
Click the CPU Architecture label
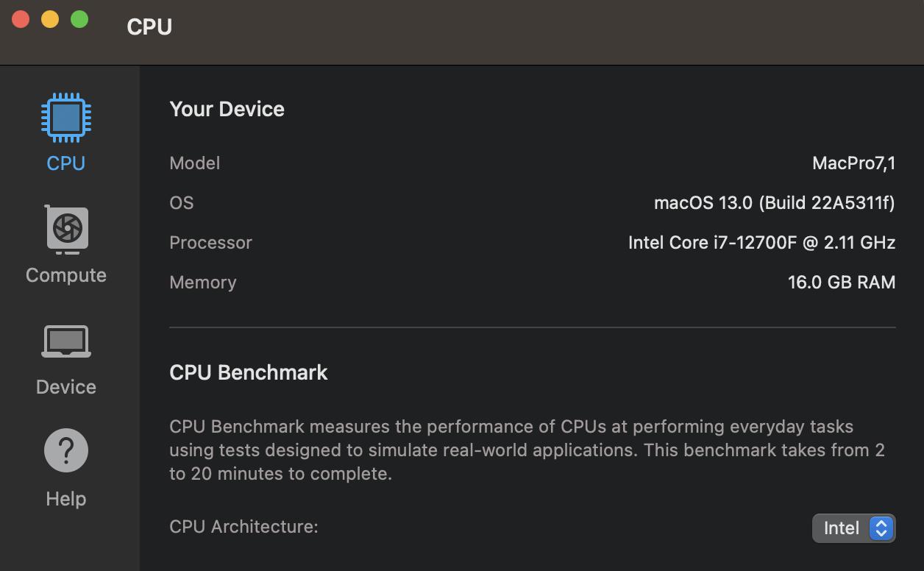tap(244, 527)
